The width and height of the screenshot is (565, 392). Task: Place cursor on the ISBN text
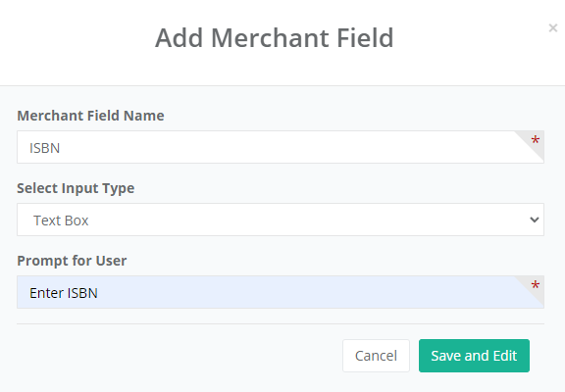click(45, 148)
